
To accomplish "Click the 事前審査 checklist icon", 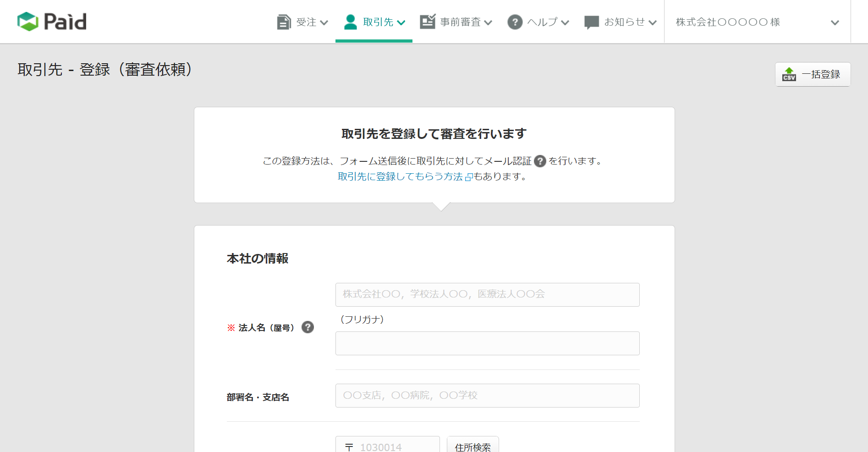I will coord(428,22).
